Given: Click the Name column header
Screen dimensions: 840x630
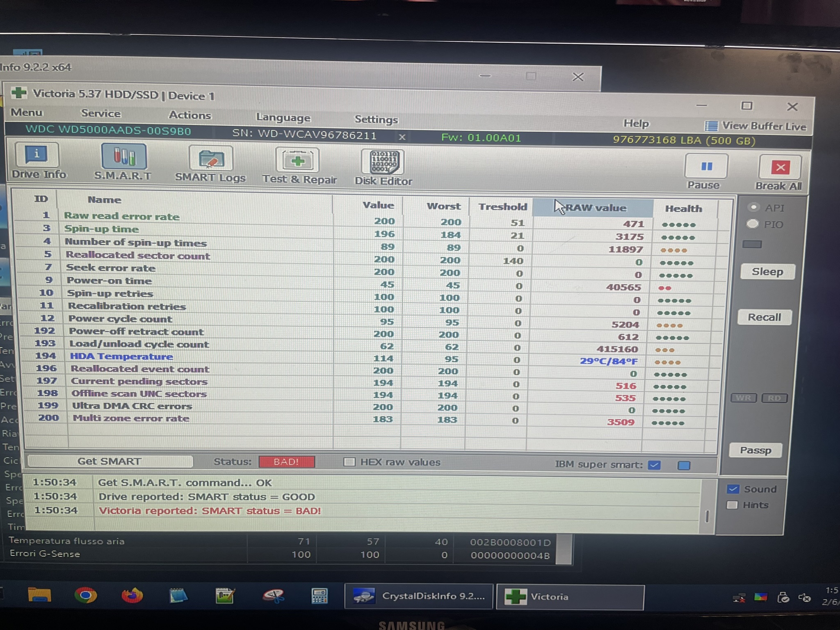Looking at the screenshot, I should 105,200.
